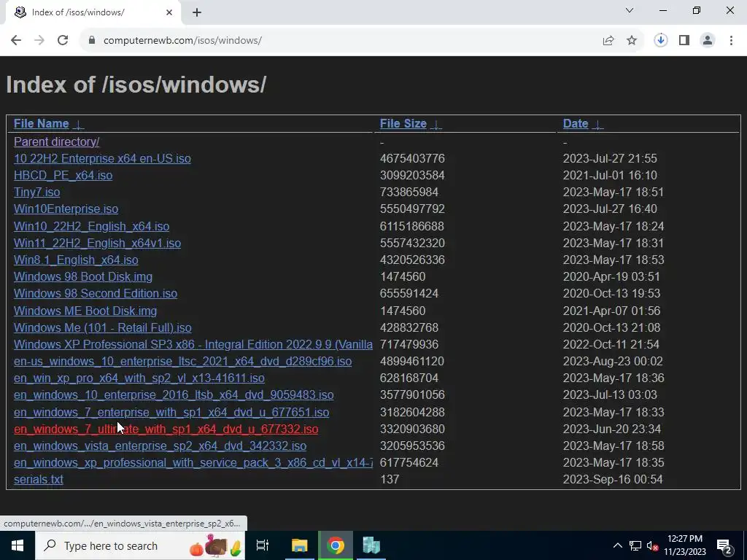
Task: Click the Chrome taskbar icon
Action: [x=336, y=545]
